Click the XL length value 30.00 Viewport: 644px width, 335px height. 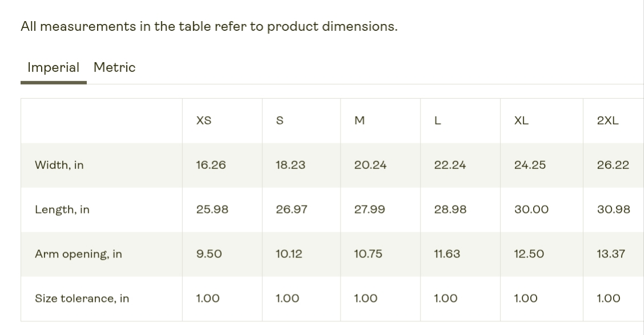coord(531,209)
